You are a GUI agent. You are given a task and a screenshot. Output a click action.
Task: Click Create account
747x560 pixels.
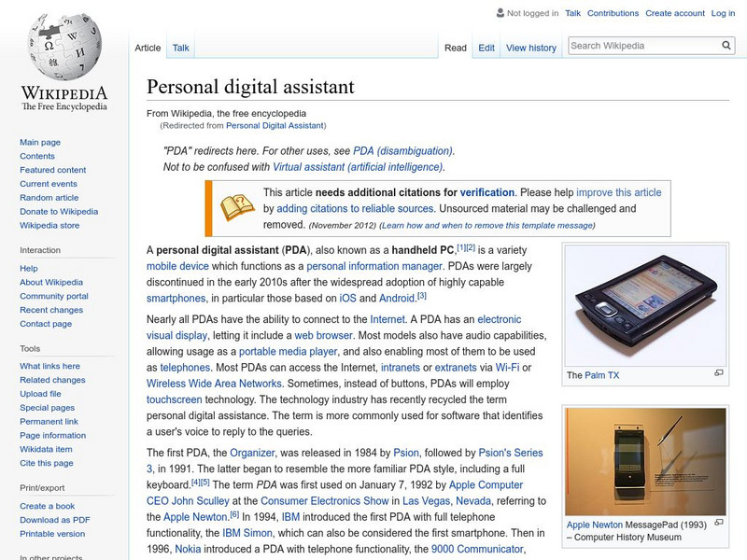675,13
